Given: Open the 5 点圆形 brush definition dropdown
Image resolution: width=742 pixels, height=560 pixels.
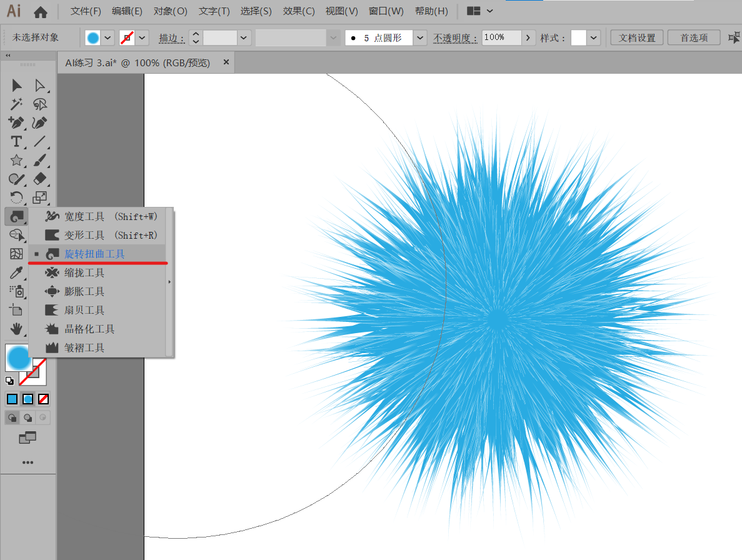Looking at the screenshot, I should pyautogui.click(x=419, y=38).
